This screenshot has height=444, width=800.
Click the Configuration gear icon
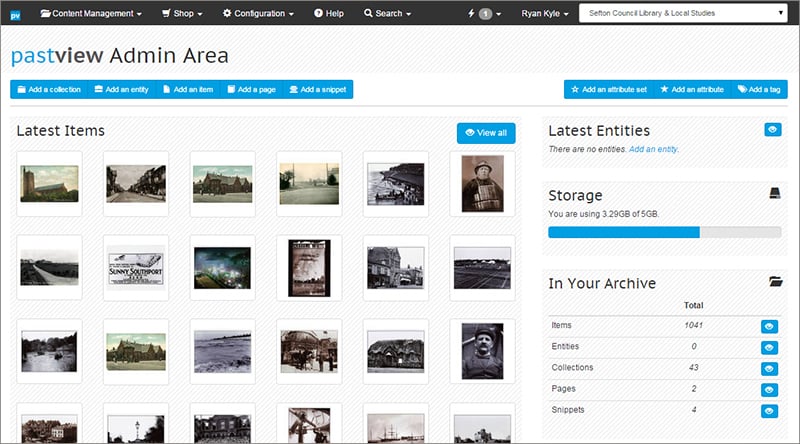(x=227, y=13)
